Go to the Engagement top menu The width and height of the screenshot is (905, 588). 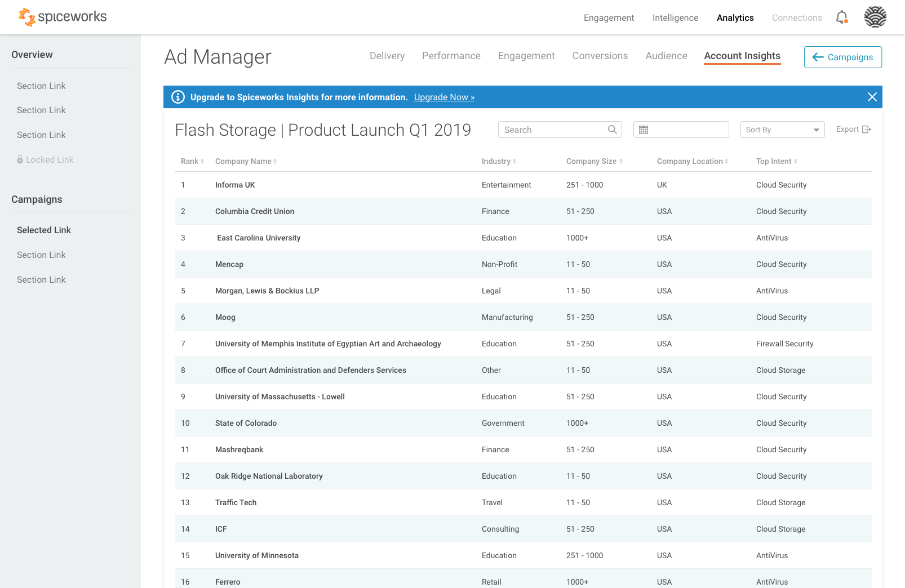609,17
